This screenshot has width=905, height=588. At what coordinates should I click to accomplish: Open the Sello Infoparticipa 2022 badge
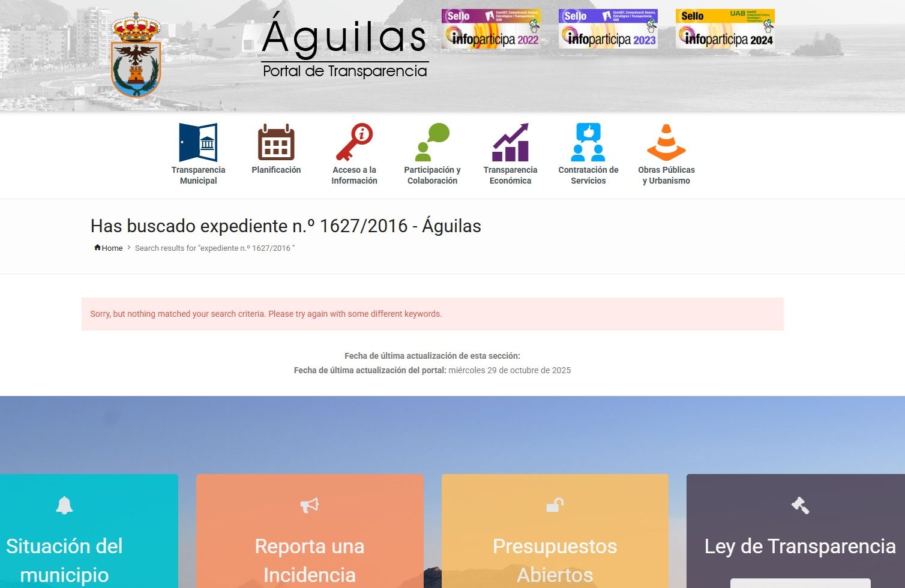(x=491, y=29)
